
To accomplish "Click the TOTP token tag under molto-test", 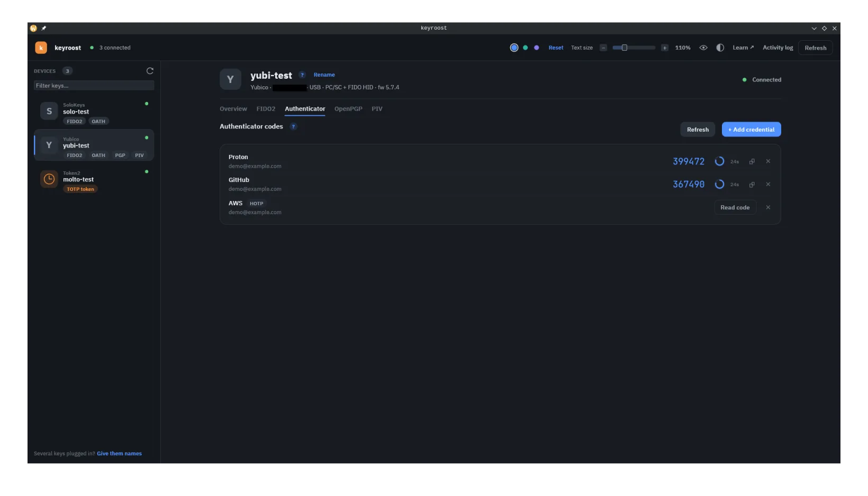I will click(x=80, y=189).
